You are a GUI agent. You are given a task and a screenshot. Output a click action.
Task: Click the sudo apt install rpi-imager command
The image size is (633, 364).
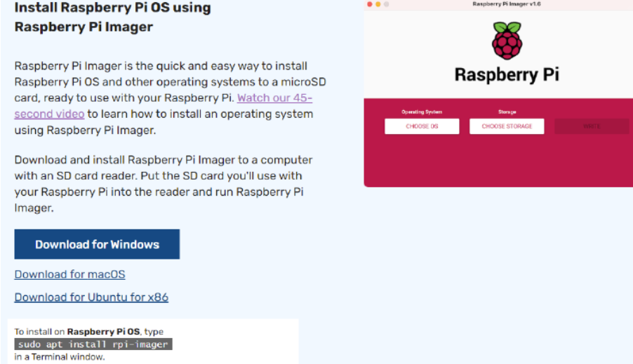[93, 344]
